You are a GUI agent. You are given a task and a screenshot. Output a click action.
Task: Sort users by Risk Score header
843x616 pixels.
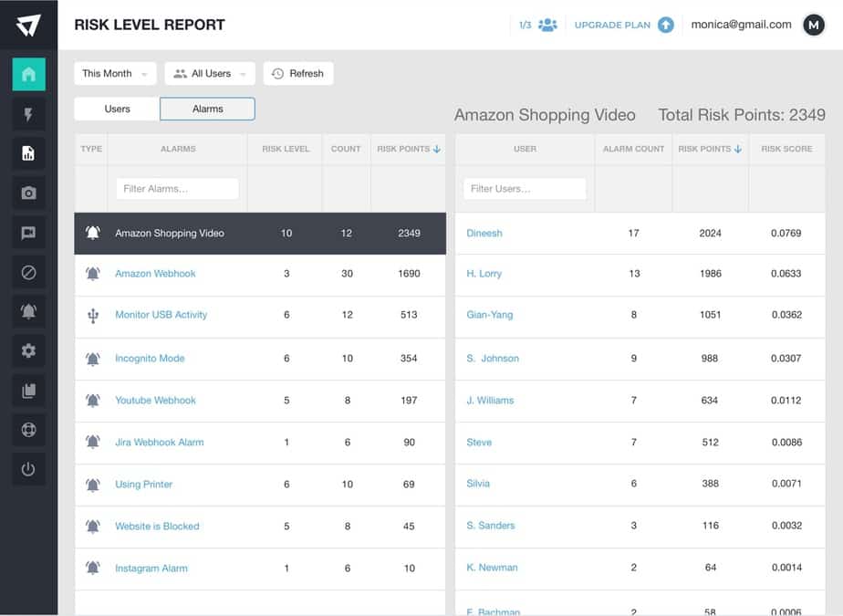[786, 149]
